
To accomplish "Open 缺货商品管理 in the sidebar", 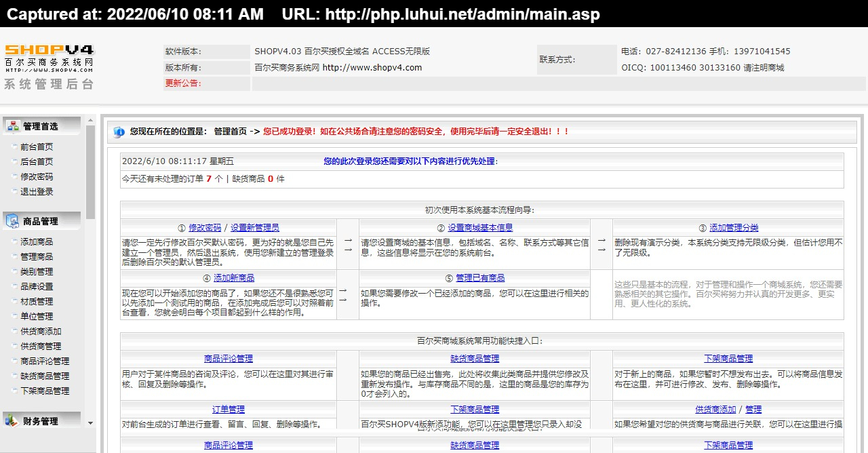I will point(45,376).
